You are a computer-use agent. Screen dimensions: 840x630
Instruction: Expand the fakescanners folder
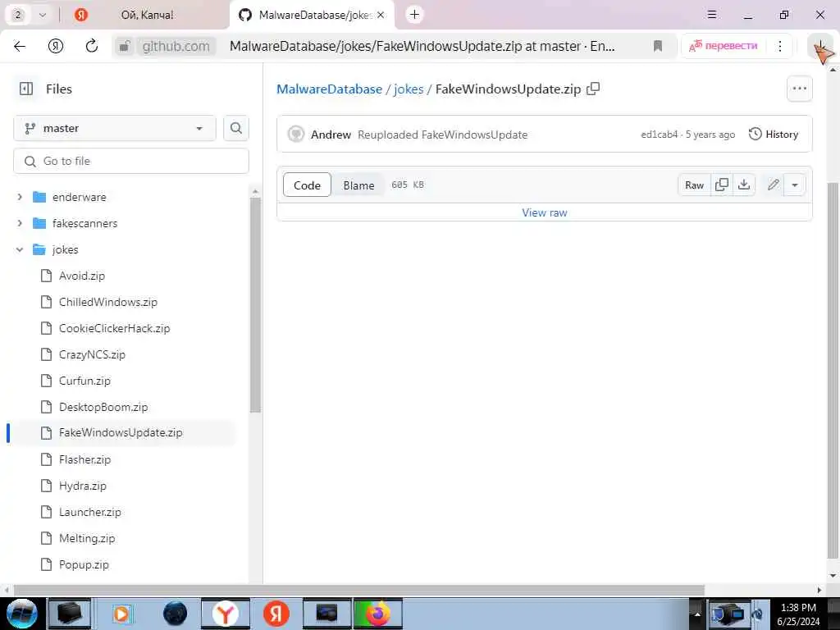coord(20,223)
